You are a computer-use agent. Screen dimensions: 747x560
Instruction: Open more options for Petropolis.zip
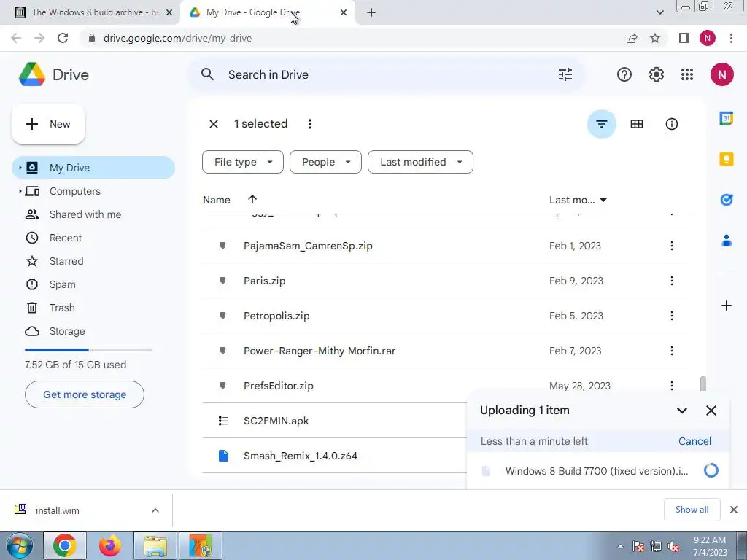(671, 316)
